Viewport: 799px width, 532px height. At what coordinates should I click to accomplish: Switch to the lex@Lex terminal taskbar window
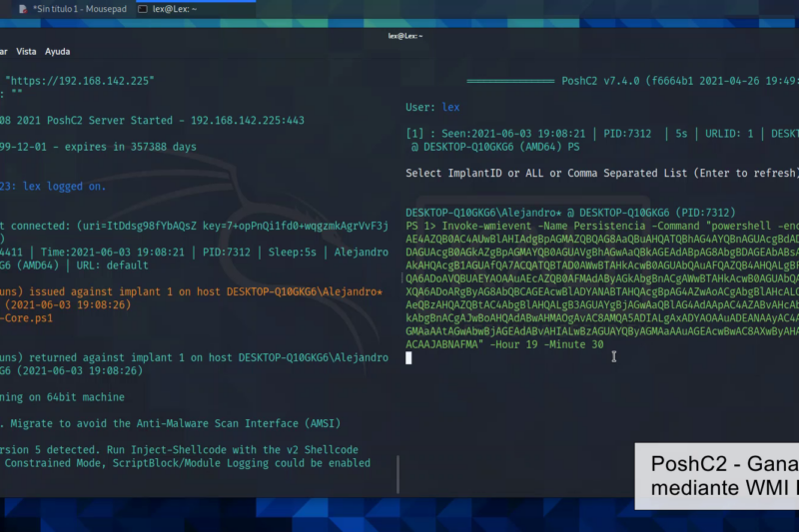point(196,9)
